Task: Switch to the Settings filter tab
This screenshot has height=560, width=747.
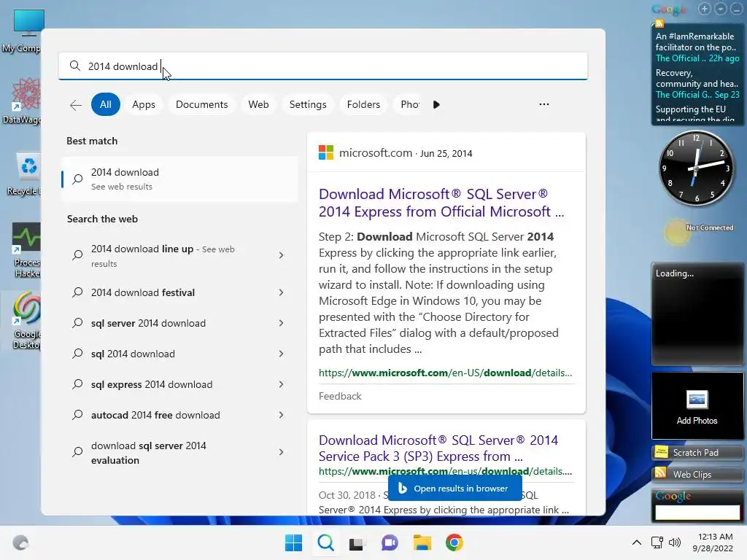Action: (308, 104)
